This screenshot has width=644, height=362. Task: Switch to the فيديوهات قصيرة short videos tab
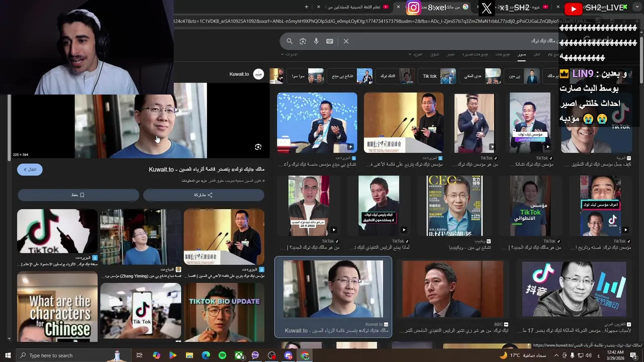[x=475, y=54]
